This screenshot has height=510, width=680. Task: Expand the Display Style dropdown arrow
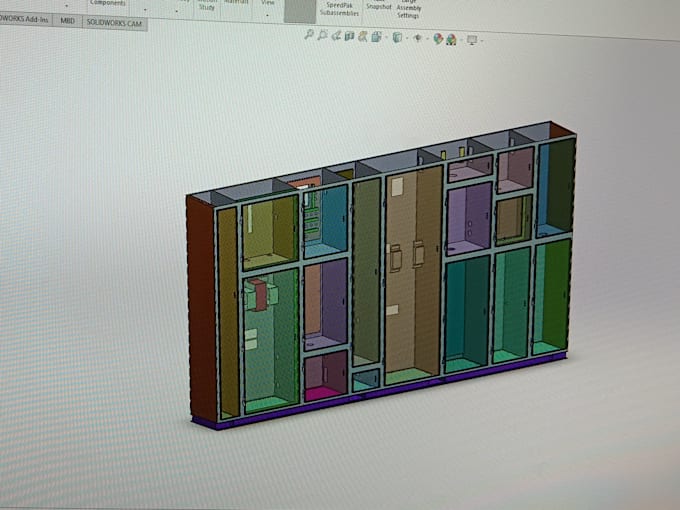(407, 39)
